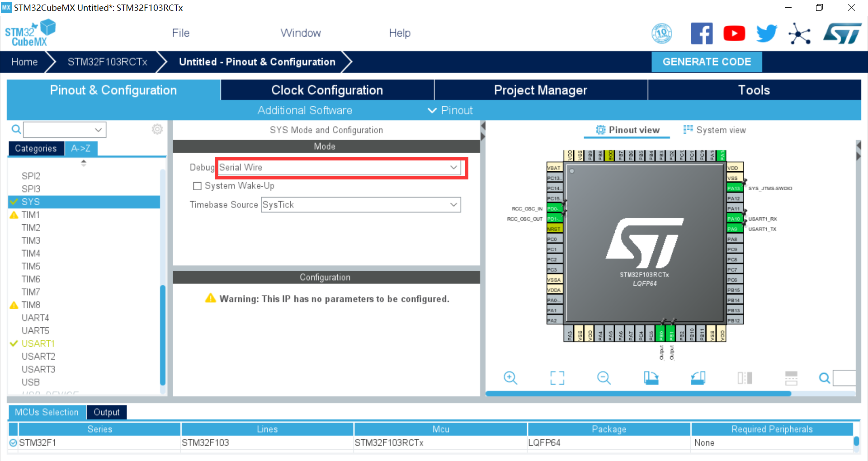
Task: Open the YouTube link icon
Action: pyautogui.click(x=734, y=33)
